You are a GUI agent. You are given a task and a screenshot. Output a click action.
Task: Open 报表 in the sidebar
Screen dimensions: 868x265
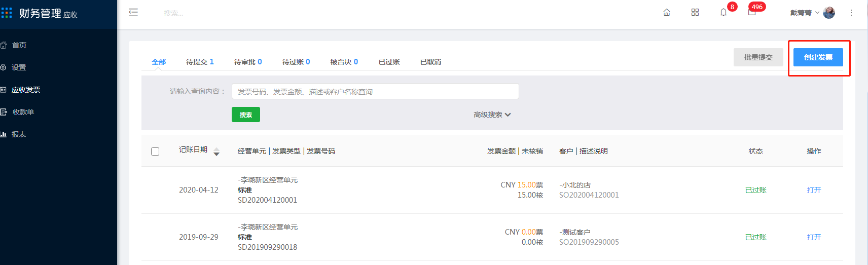coord(19,134)
